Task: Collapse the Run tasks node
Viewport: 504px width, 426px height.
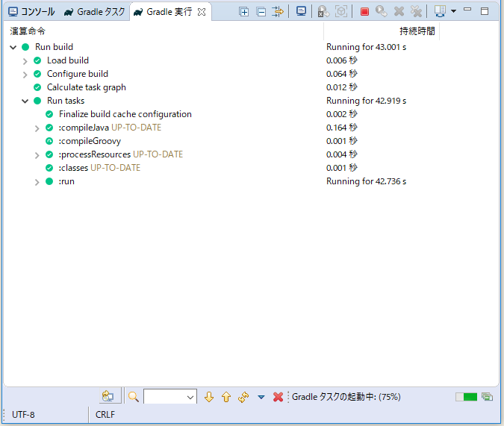Action: [x=25, y=101]
